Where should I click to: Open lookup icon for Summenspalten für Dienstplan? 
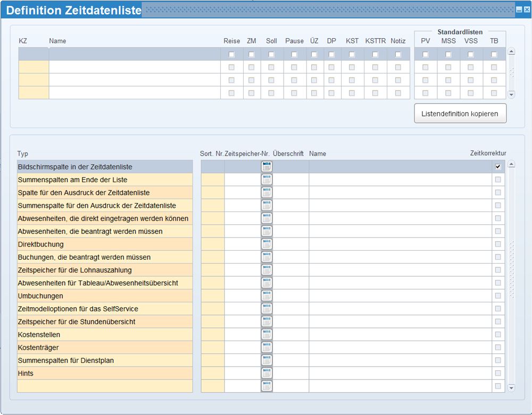267,360
